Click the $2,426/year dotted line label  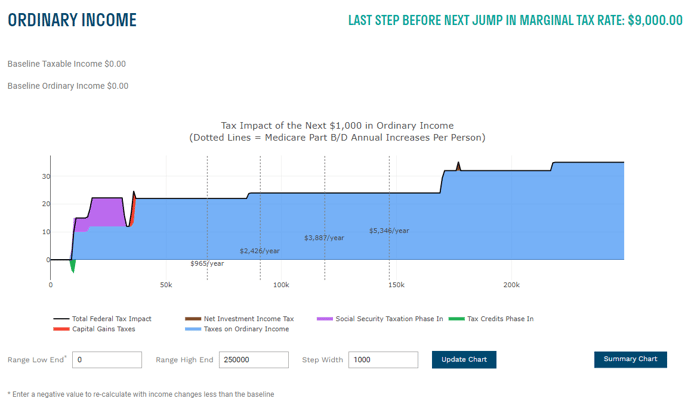tap(259, 251)
